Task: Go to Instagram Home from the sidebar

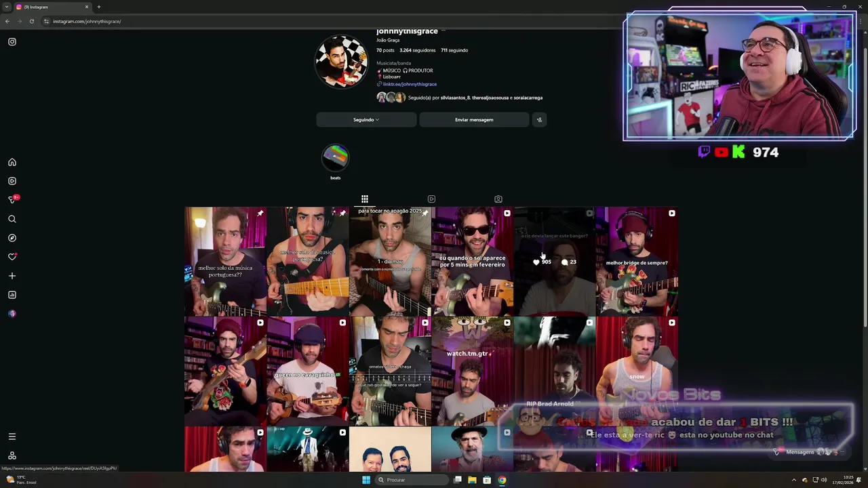Action: (x=12, y=162)
